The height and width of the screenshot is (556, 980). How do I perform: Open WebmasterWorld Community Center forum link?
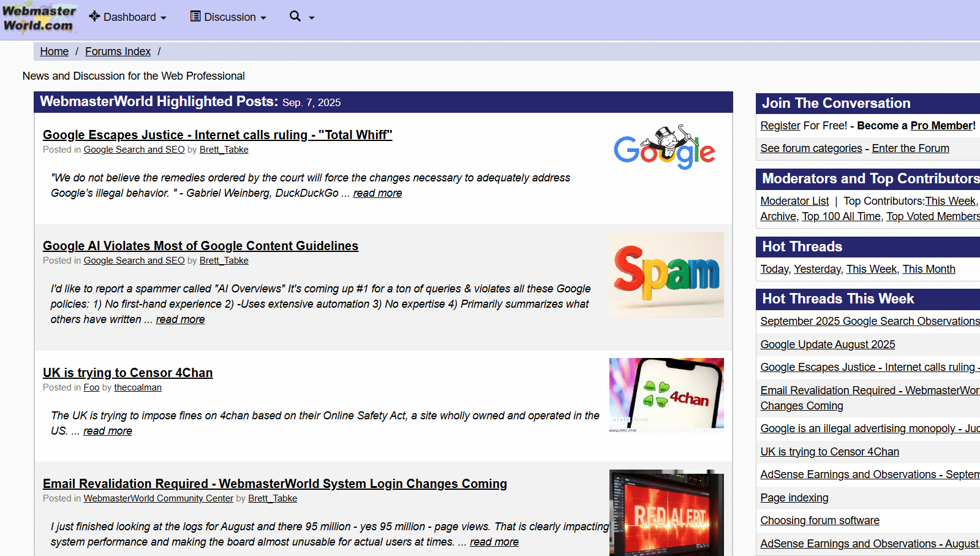[x=159, y=498]
